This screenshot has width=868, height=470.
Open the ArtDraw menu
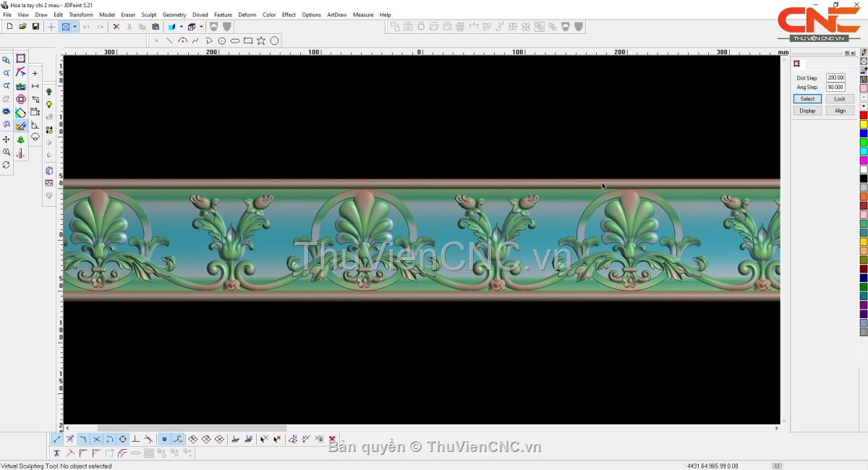point(336,14)
